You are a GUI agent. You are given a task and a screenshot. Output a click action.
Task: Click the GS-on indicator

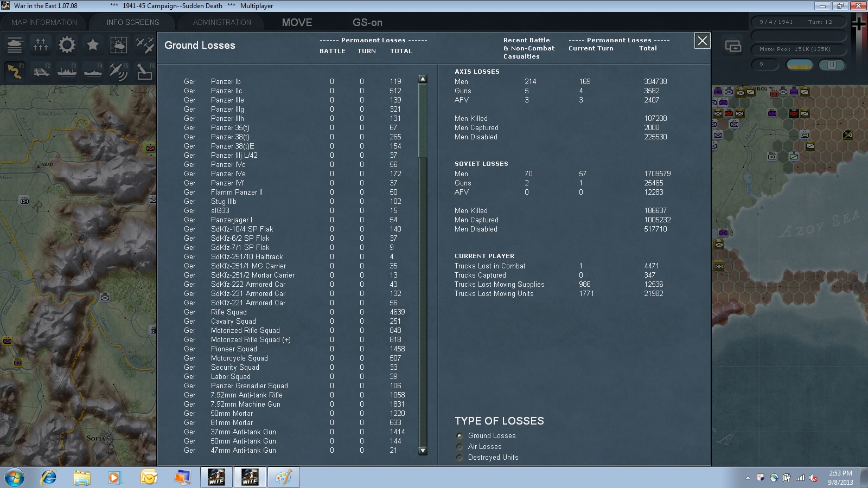[367, 22]
